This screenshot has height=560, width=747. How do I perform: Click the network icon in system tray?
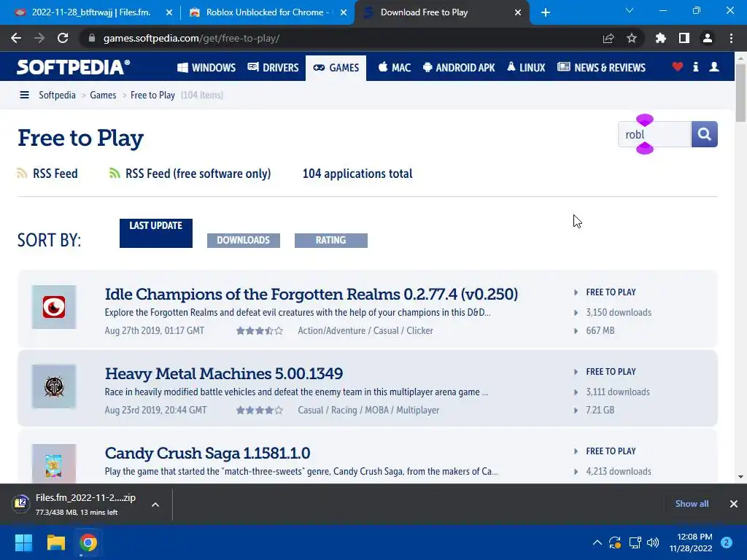(x=635, y=542)
